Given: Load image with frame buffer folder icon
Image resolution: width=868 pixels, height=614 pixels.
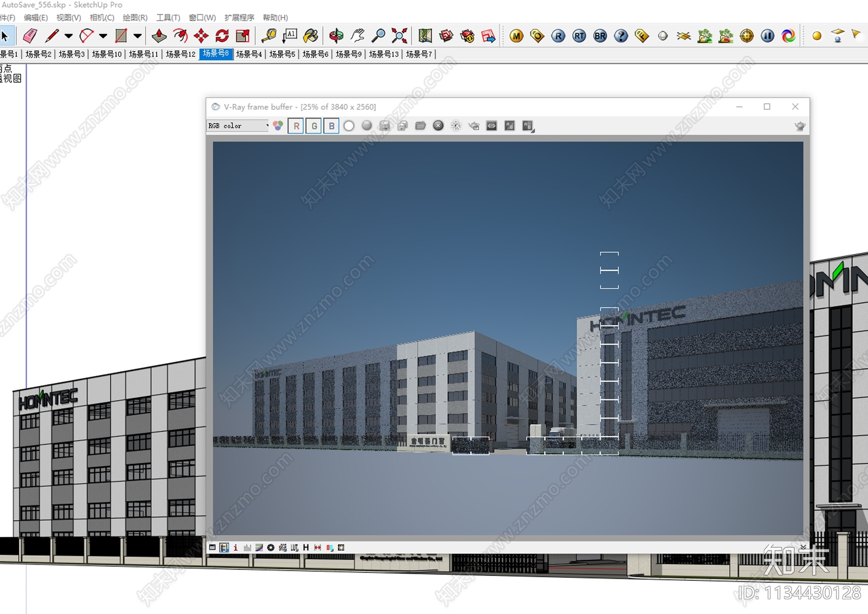Looking at the screenshot, I should (x=420, y=126).
